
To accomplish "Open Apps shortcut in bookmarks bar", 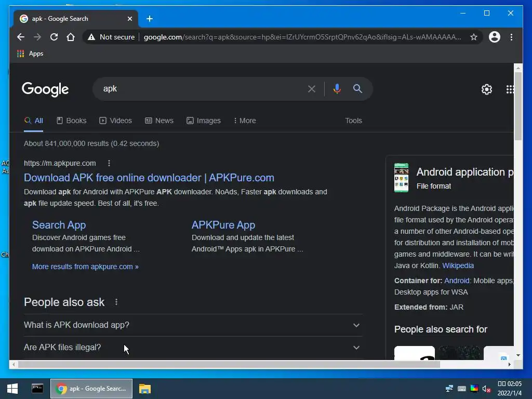I will tap(30, 54).
